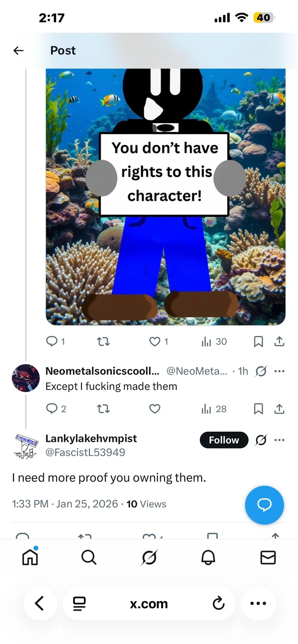This screenshot has height=644, width=298.
Task: Switch to the Notifications tab
Action: tap(208, 558)
